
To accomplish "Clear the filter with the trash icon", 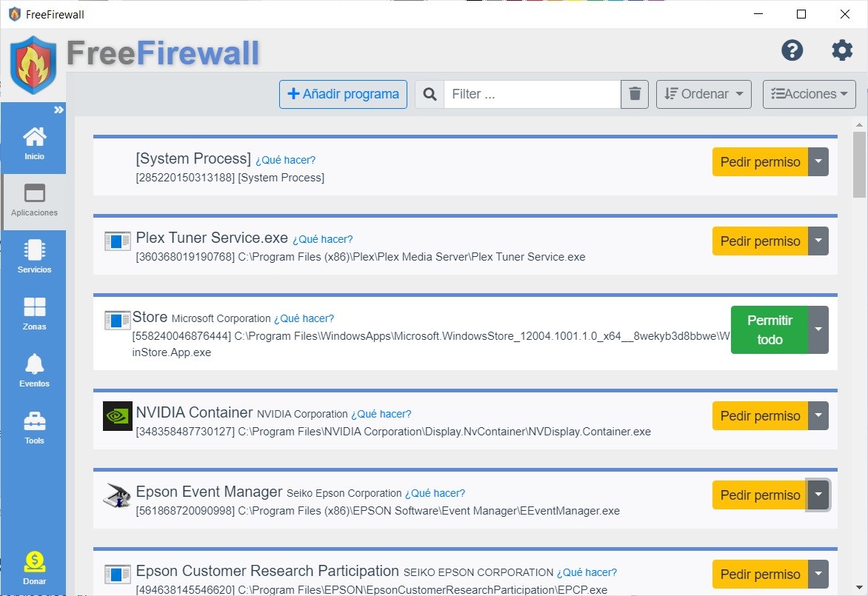I will tap(635, 94).
